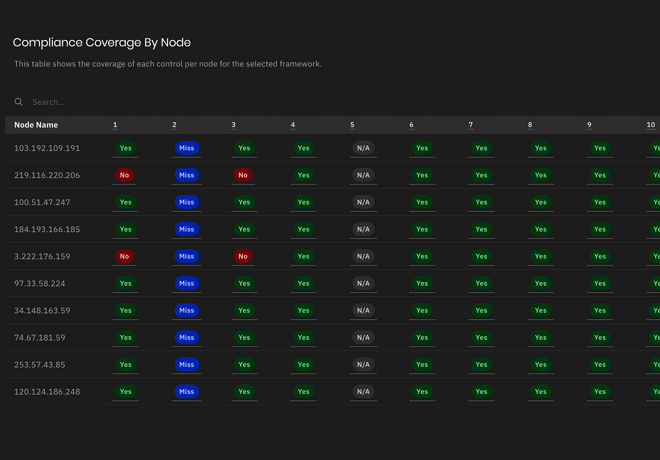Click N/A badge in 34.148.163.59 row
This screenshot has height=460, width=660.
pos(363,311)
